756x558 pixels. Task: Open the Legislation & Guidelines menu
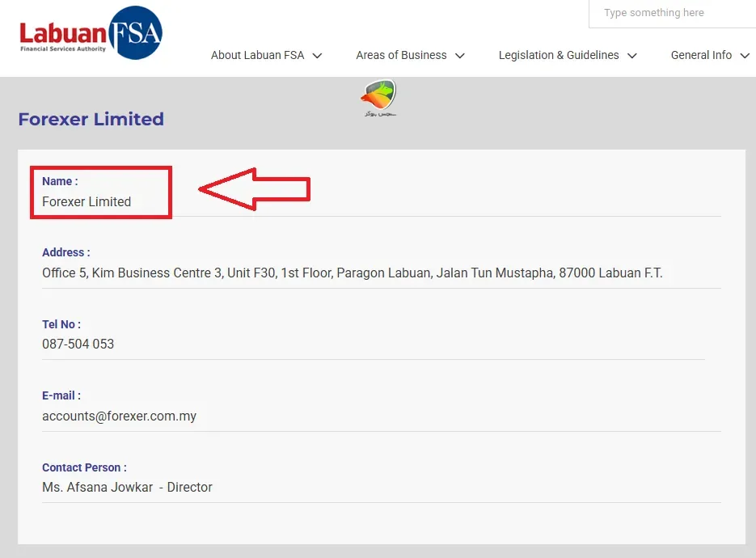coord(559,56)
